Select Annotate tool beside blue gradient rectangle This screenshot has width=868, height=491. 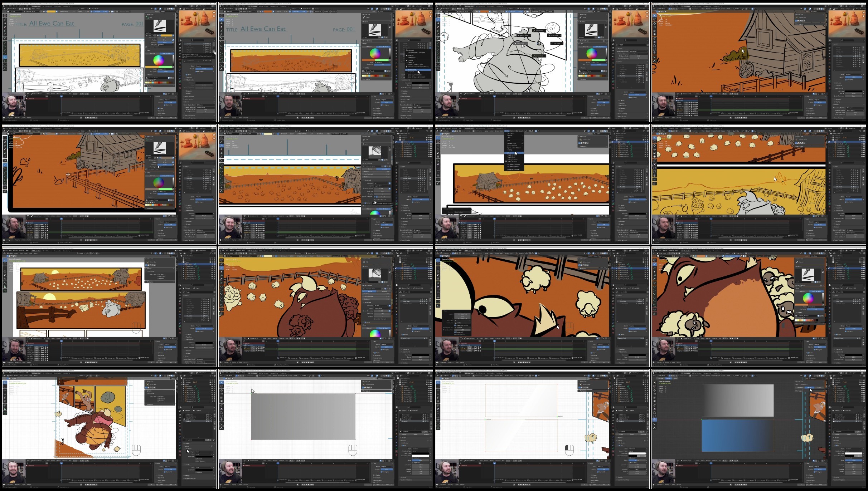pyautogui.click(x=655, y=428)
